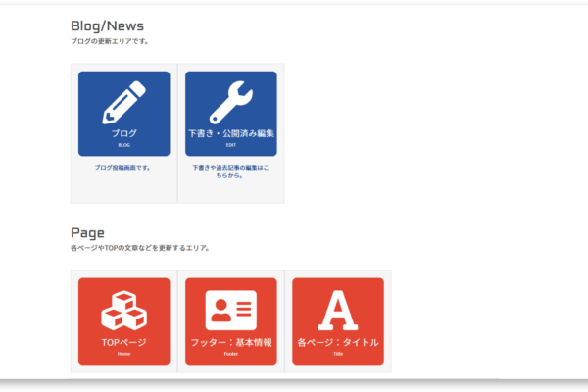Click the small BLOG caption under ブログ
This screenshot has width=588, height=392.
tap(123, 145)
